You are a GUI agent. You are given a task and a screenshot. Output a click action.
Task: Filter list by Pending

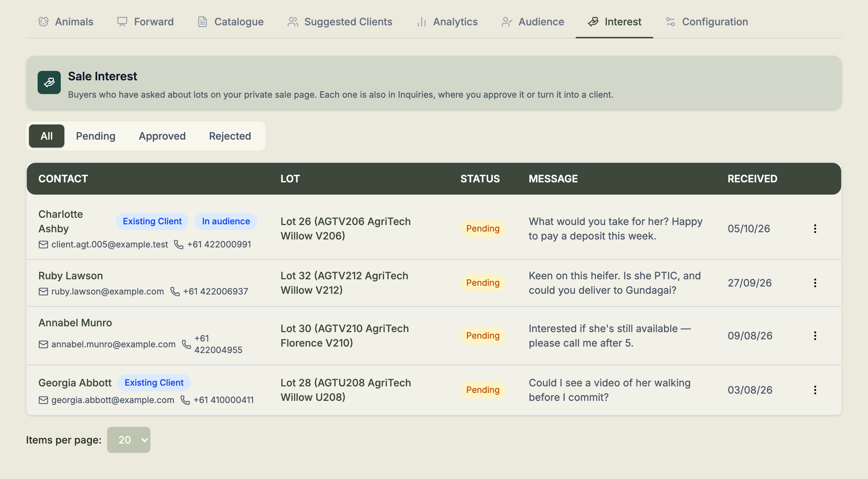coord(96,136)
